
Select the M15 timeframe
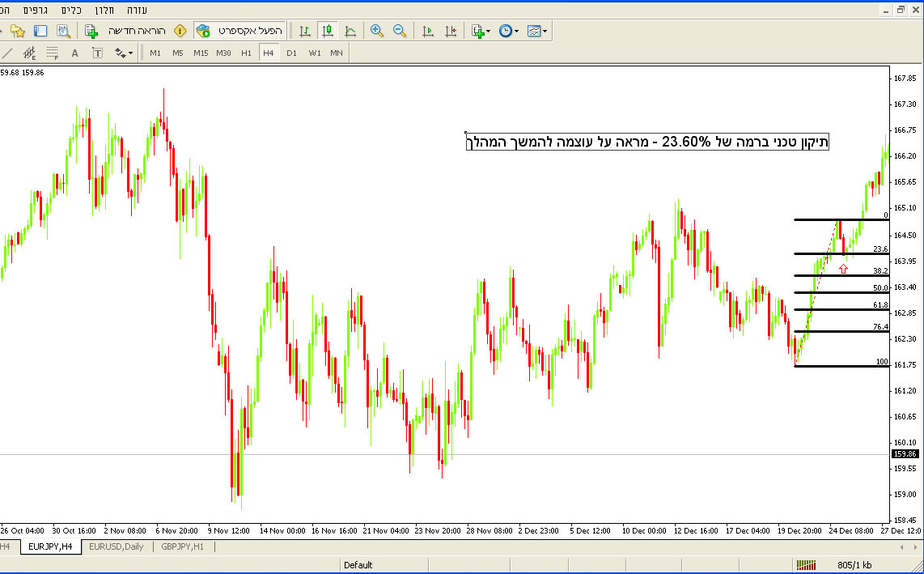[x=201, y=53]
